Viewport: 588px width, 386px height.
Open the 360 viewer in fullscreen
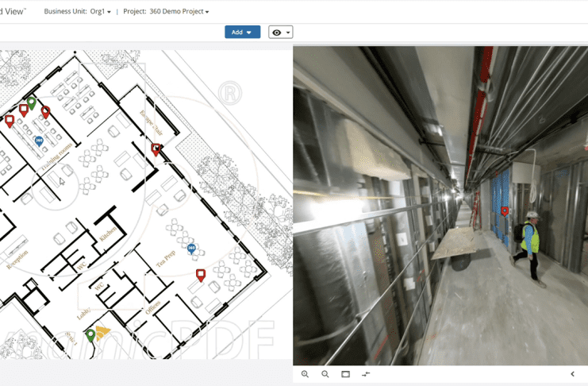coord(346,374)
